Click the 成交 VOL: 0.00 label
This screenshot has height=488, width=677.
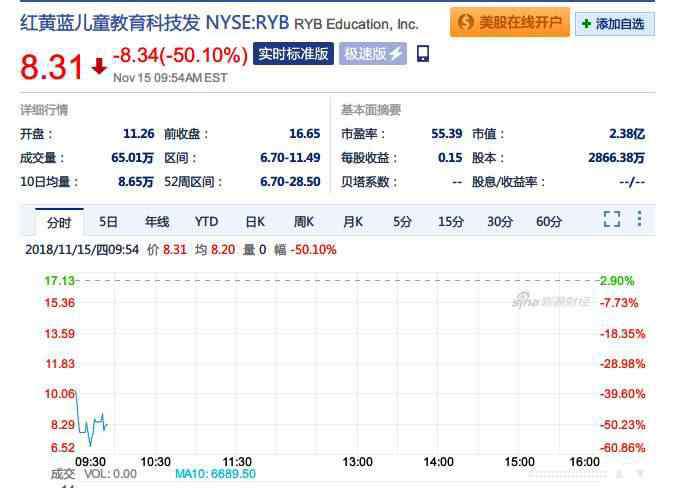click(x=94, y=474)
